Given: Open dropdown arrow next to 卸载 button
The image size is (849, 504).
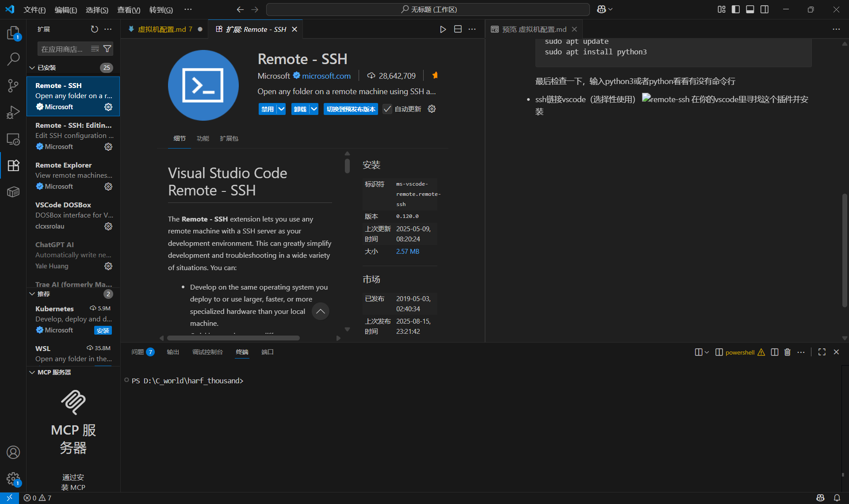Looking at the screenshot, I should coord(314,109).
